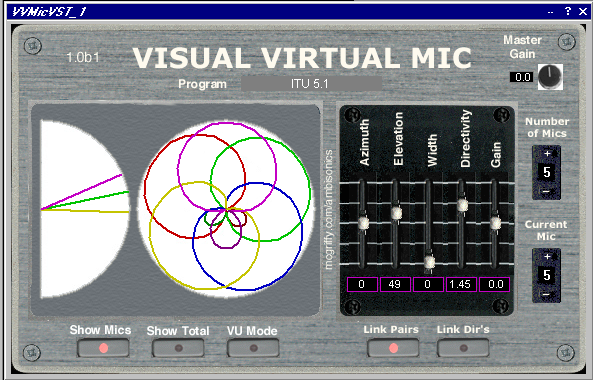Select the Elevation value field showing 49
The width and height of the screenshot is (593, 380).
395,284
